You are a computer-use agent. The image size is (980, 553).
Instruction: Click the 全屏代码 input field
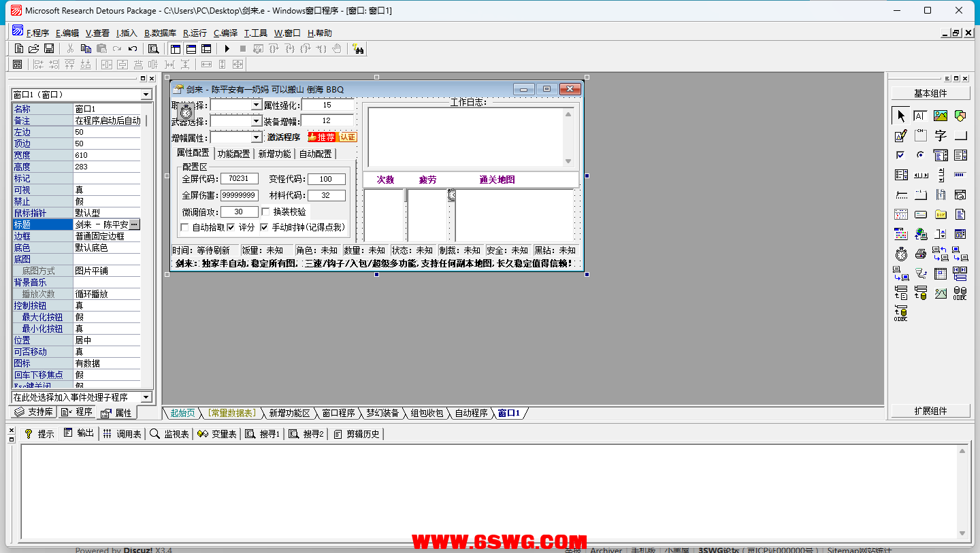(x=240, y=179)
